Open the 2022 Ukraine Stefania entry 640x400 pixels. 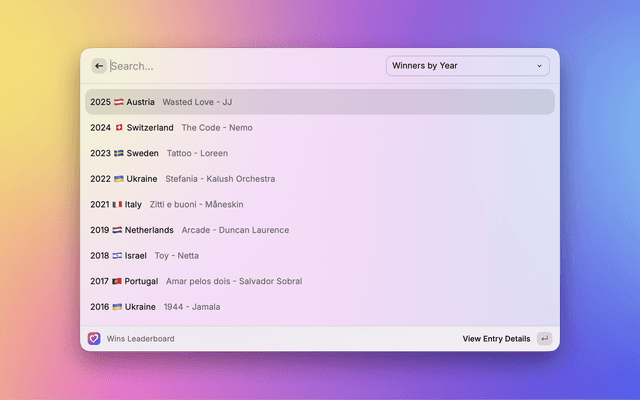(x=319, y=179)
